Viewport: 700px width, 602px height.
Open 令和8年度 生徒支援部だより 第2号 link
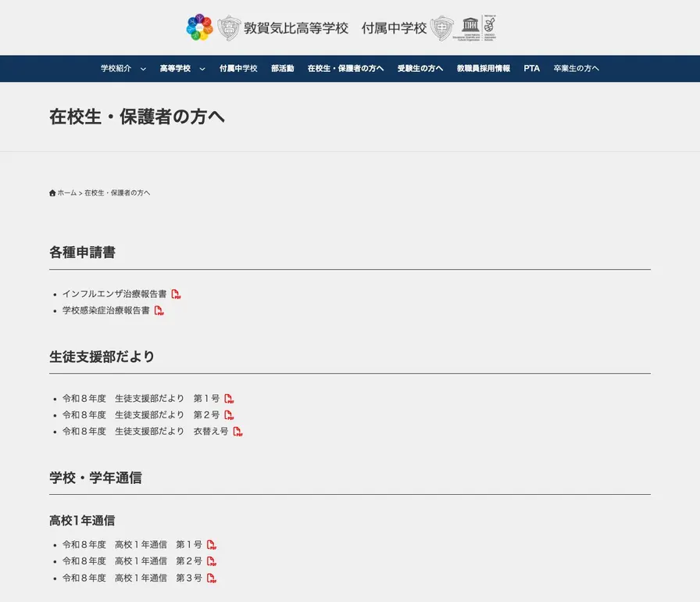tap(141, 415)
